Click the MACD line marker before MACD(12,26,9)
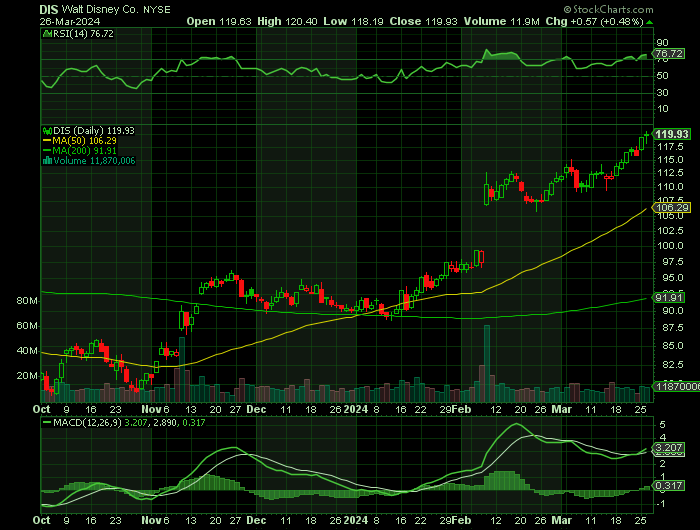Image resolution: width=700 pixels, height=530 pixels. pyautogui.click(x=47, y=422)
